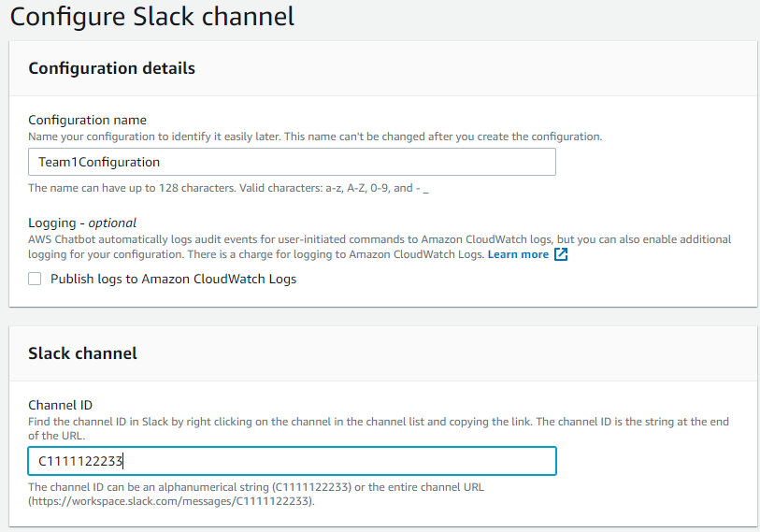Click the 'Publish logs to Amazon CloudWatch Logs' label
This screenshot has width=760, height=532.
click(x=173, y=279)
